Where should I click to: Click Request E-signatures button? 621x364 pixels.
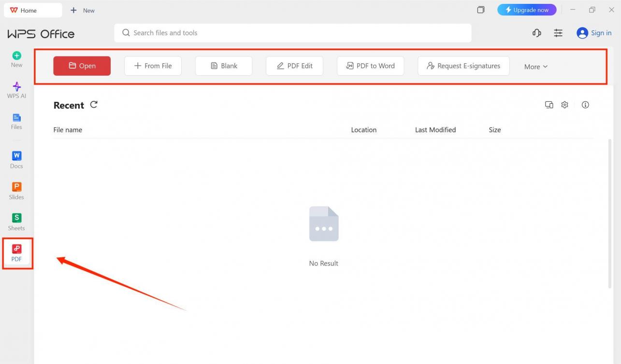[x=463, y=66]
